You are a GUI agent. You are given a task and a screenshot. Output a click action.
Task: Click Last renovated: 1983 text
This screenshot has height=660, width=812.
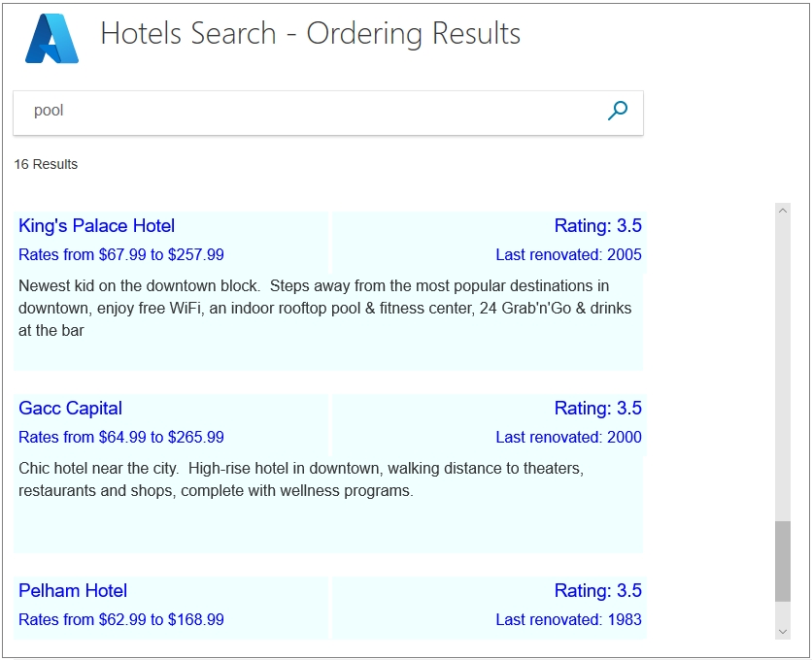(568, 620)
